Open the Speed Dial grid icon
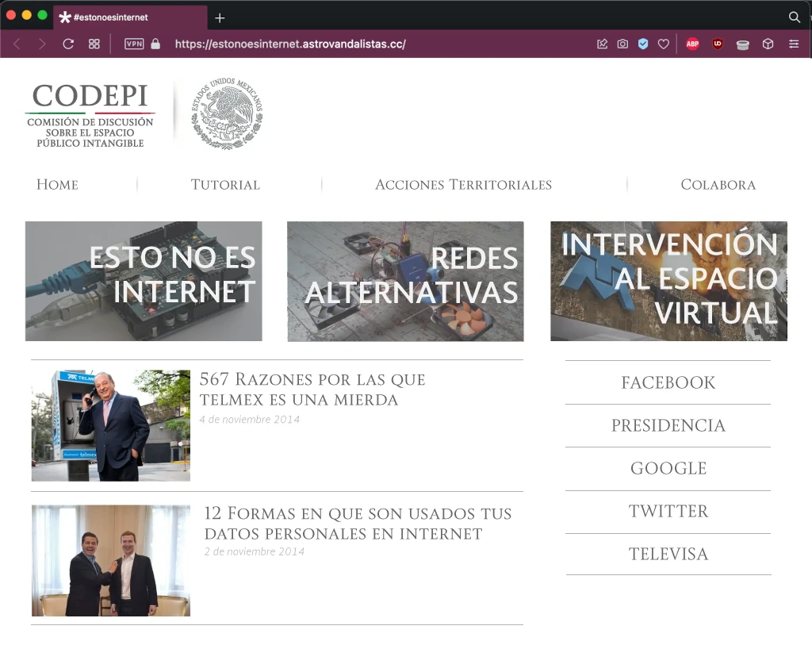 (x=94, y=44)
